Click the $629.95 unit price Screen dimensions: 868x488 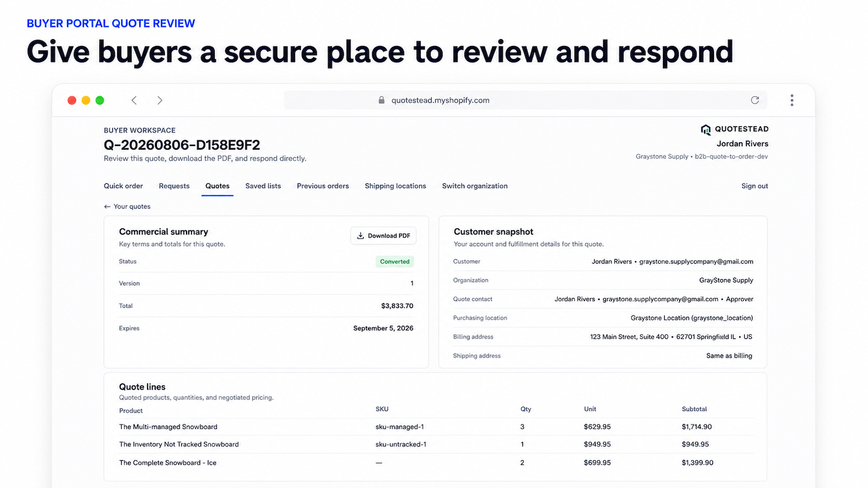(x=597, y=427)
